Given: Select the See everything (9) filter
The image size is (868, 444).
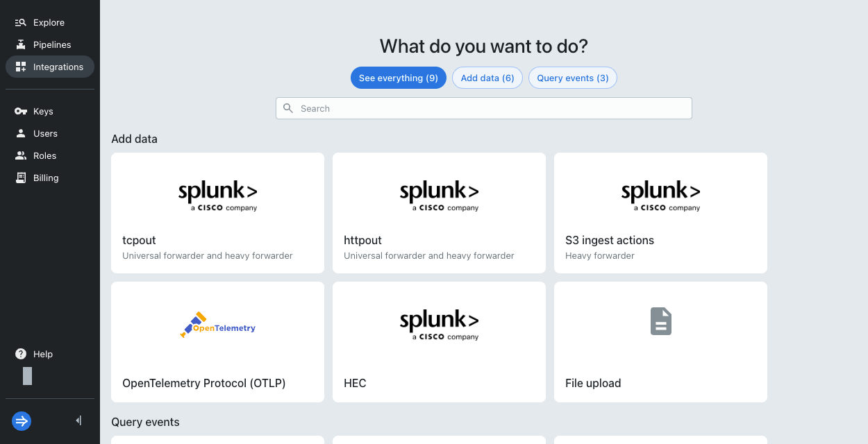Looking at the screenshot, I should tap(399, 78).
